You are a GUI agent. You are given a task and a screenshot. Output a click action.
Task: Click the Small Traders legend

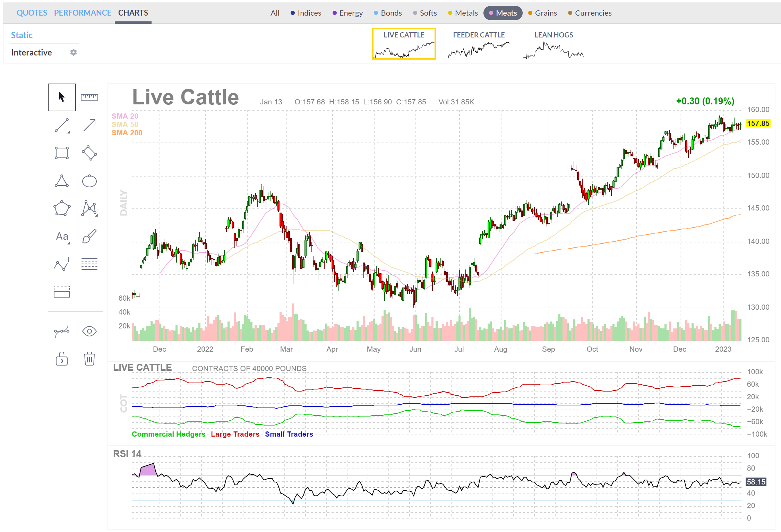point(289,434)
